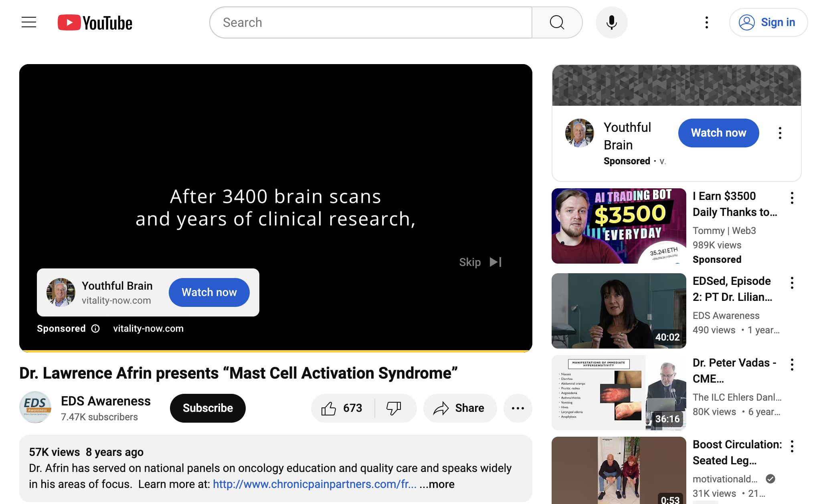Open options for Boost Circulation video
This screenshot has height=504, width=821.
tap(792, 446)
